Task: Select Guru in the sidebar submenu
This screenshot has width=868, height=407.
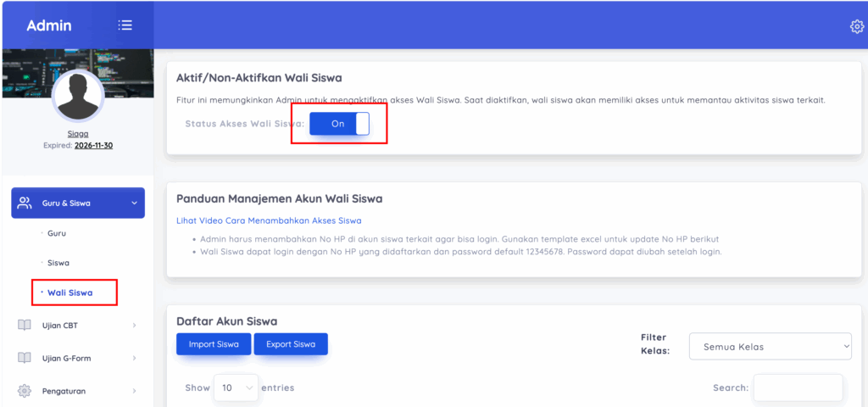Action: 57,233
